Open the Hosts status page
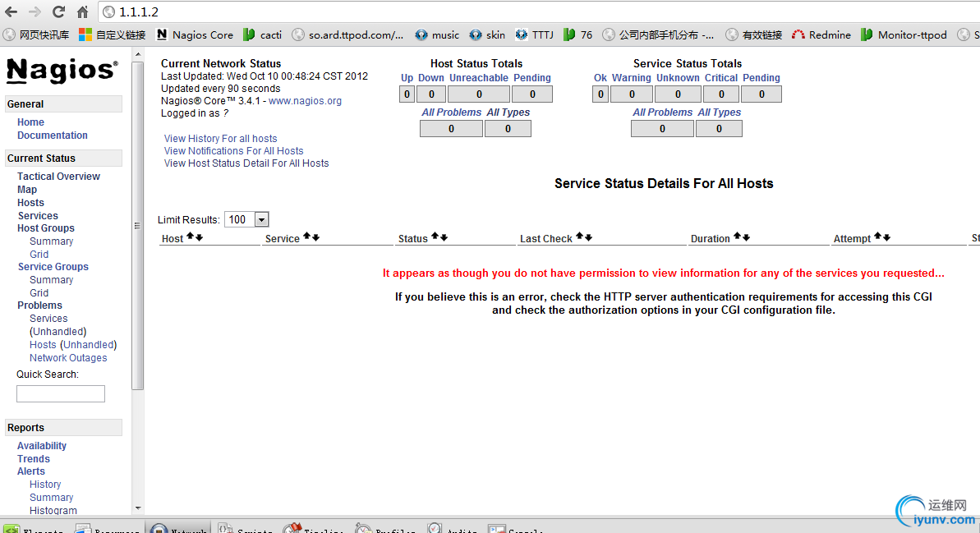The width and height of the screenshot is (980, 533). point(30,203)
